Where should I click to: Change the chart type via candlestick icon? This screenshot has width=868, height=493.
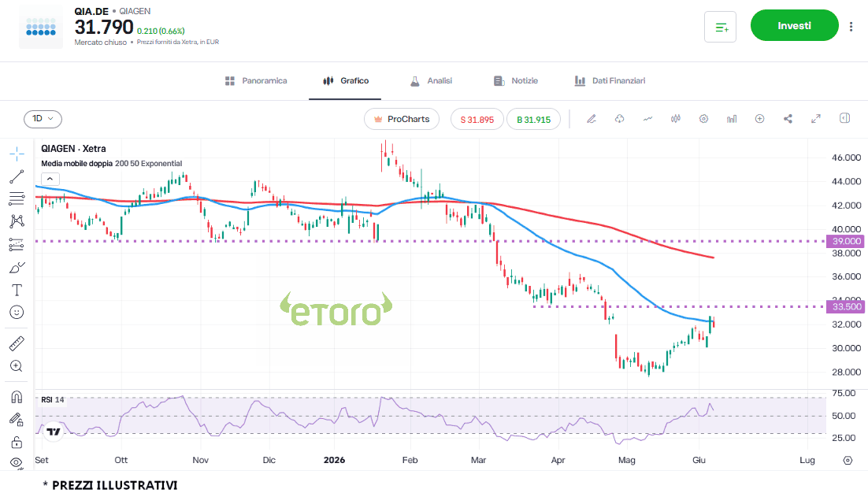tap(676, 118)
